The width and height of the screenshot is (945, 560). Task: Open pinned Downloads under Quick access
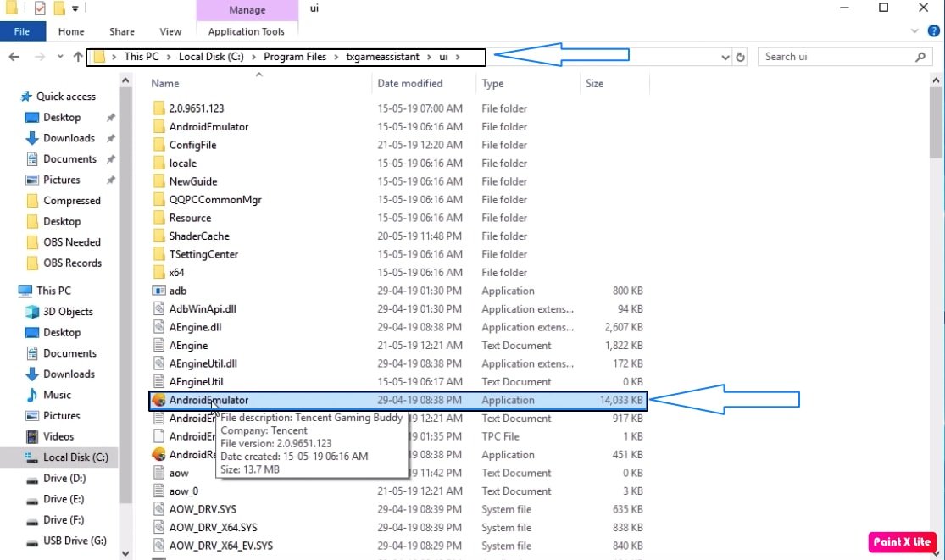pyautogui.click(x=69, y=138)
